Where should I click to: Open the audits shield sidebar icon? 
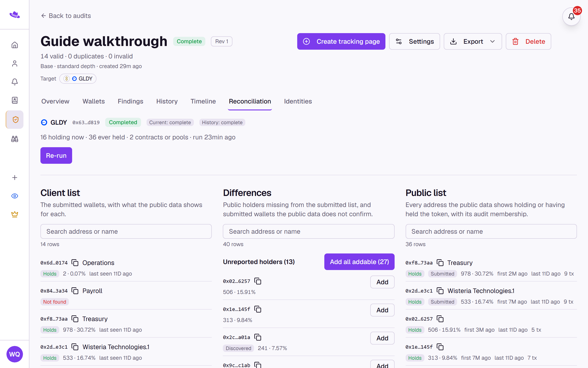point(14,120)
